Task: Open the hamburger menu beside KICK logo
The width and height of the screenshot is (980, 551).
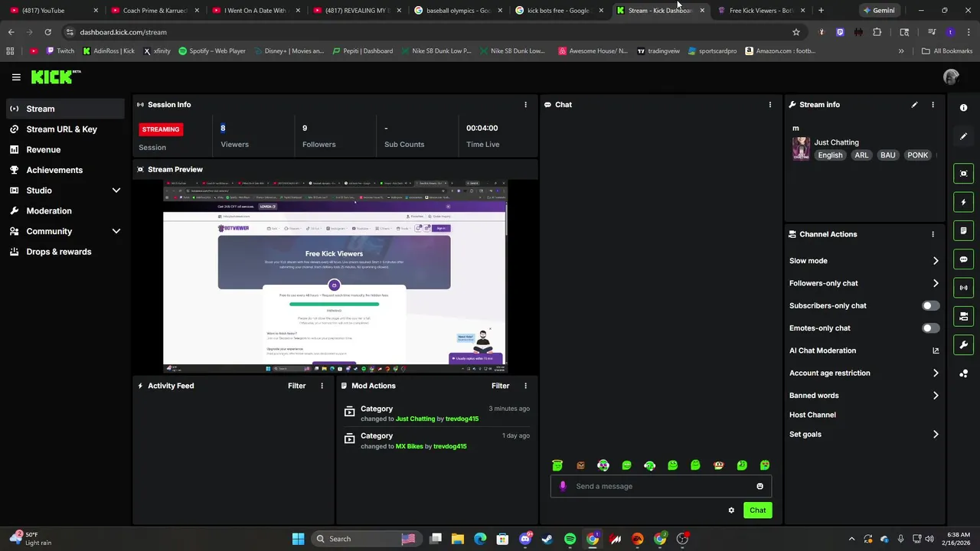Action: (x=16, y=77)
